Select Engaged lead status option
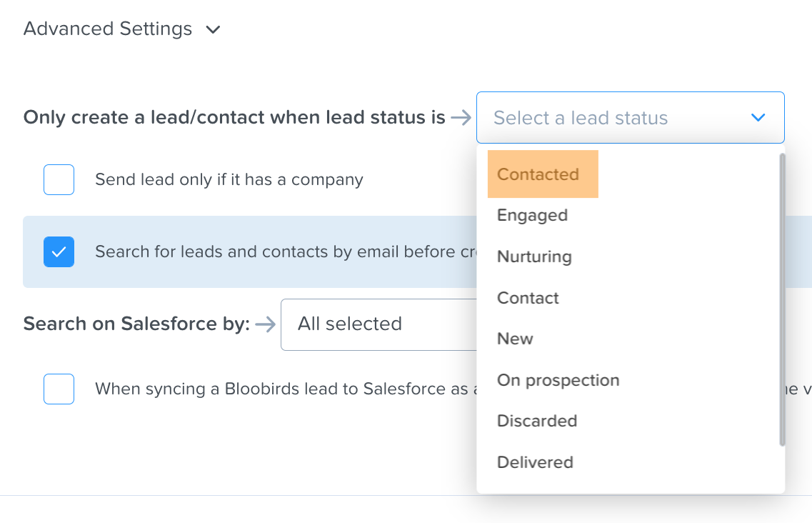The height and width of the screenshot is (523, 812). 532,215
